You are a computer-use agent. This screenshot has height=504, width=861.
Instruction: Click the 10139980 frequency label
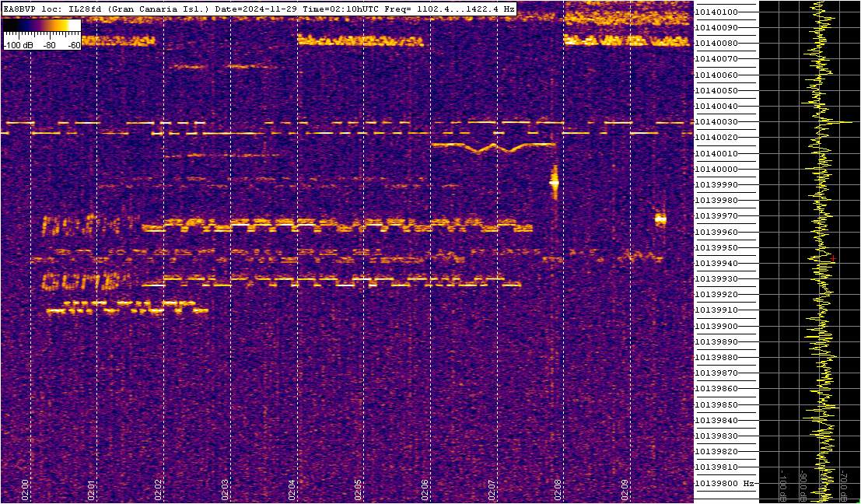pos(716,201)
